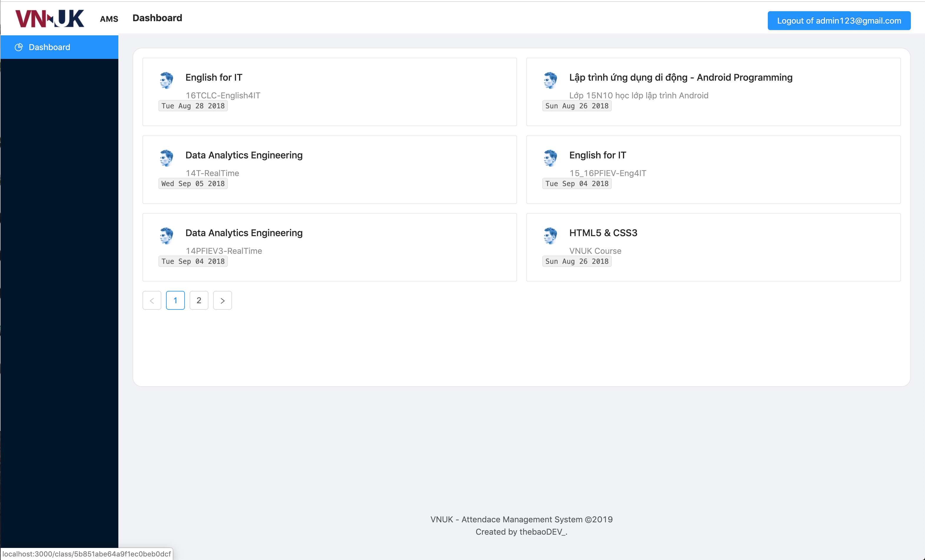This screenshot has width=925, height=560.
Task: Click avatar icon on 15_16PFIEV-Eng4IT card
Action: coord(550,158)
